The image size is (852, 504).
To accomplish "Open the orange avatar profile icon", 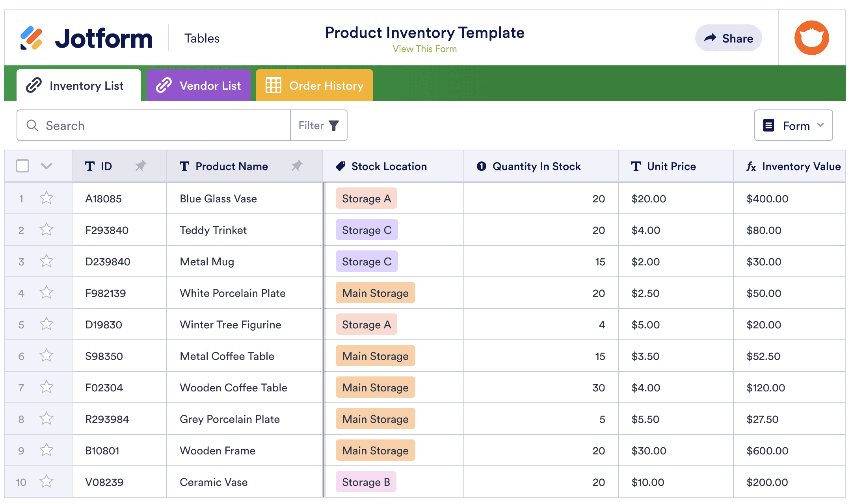I will [x=811, y=38].
